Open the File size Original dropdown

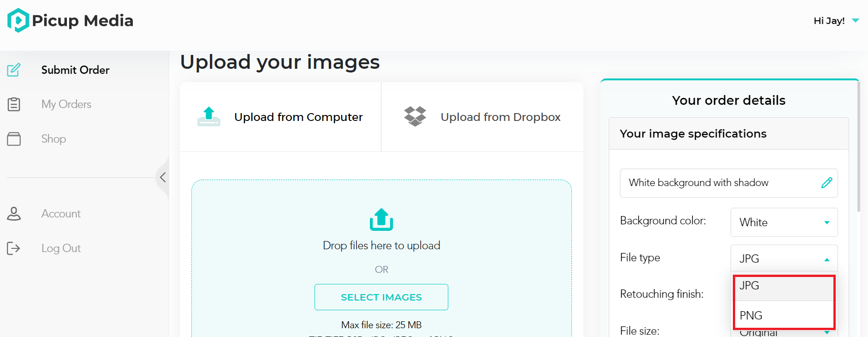click(784, 332)
